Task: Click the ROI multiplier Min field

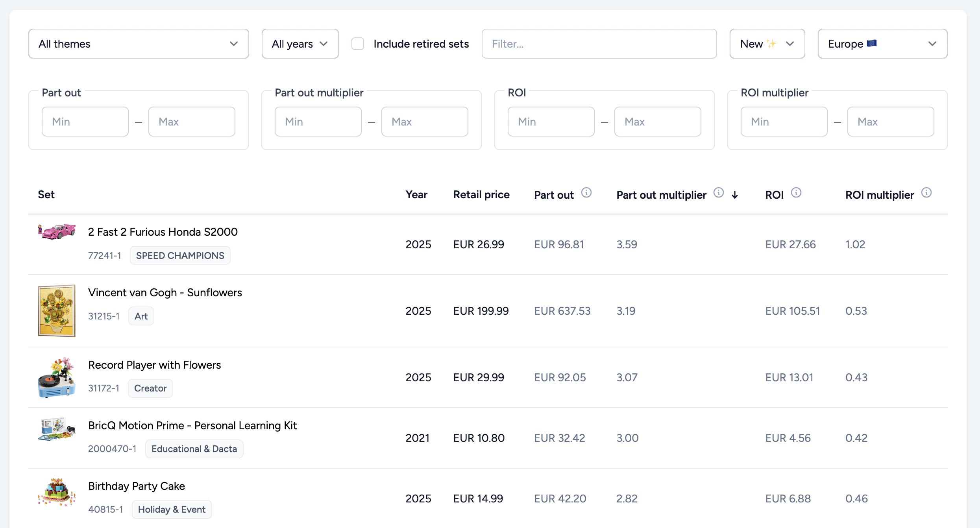Action: click(x=784, y=122)
